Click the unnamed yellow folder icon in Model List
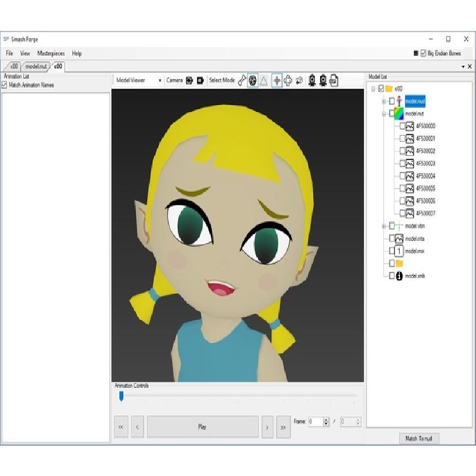The width and height of the screenshot is (476, 476). [x=399, y=263]
